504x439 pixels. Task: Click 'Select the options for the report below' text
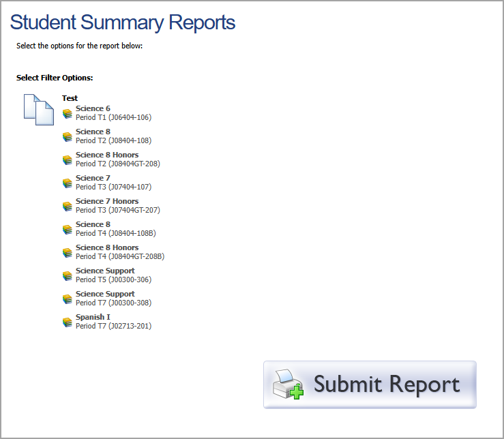tap(79, 46)
